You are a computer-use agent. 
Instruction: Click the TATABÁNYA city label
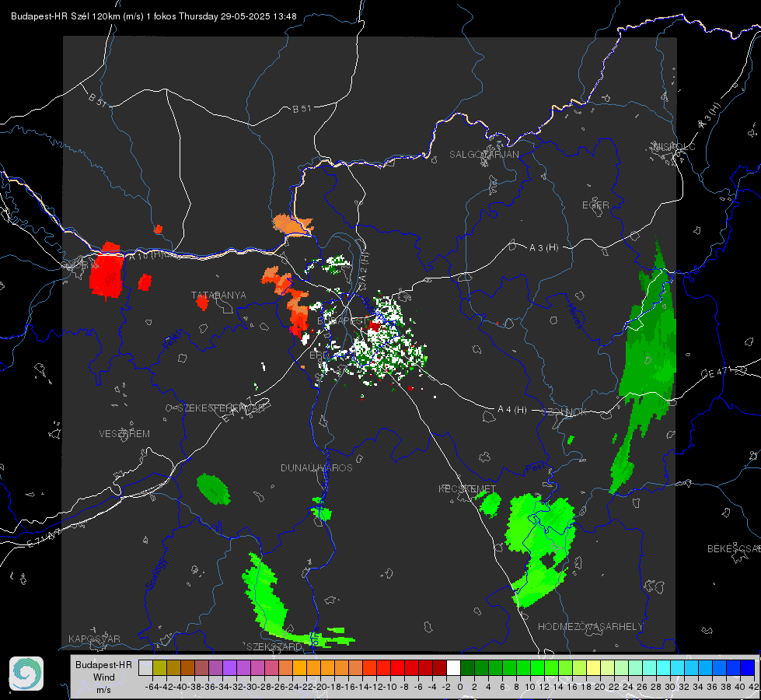point(218,295)
